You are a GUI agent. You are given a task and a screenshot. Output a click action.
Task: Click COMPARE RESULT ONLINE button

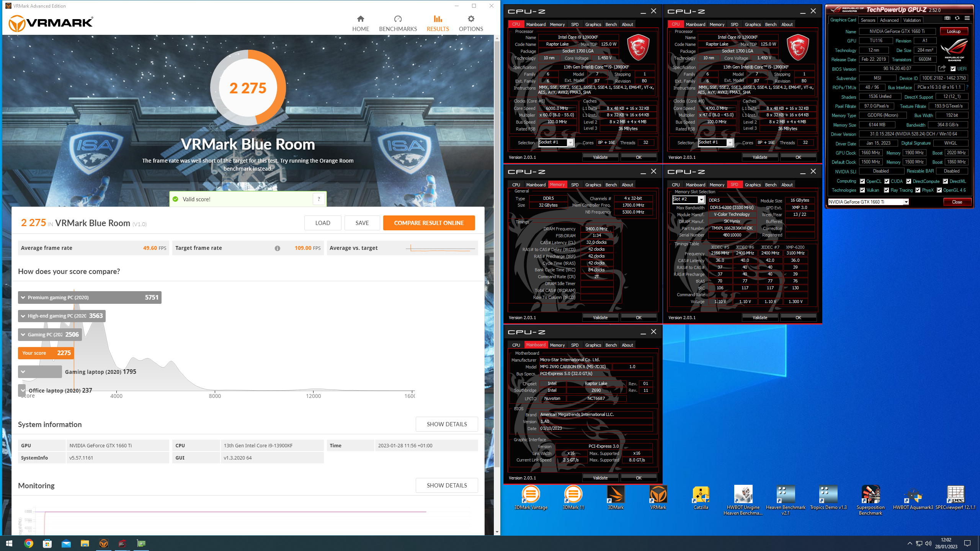[429, 223]
